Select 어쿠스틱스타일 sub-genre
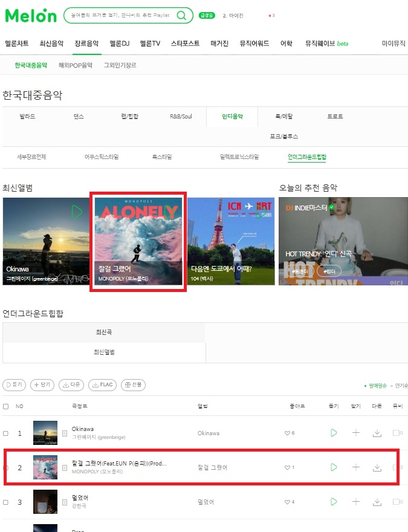 pos(102,157)
